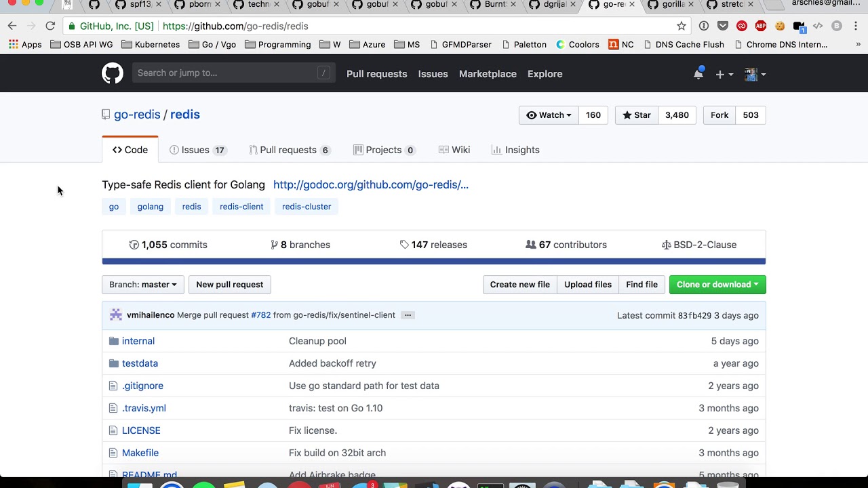Open Chrome's three-dot menu
Viewport: 868px width, 488px height.
[x=856, y=26]
